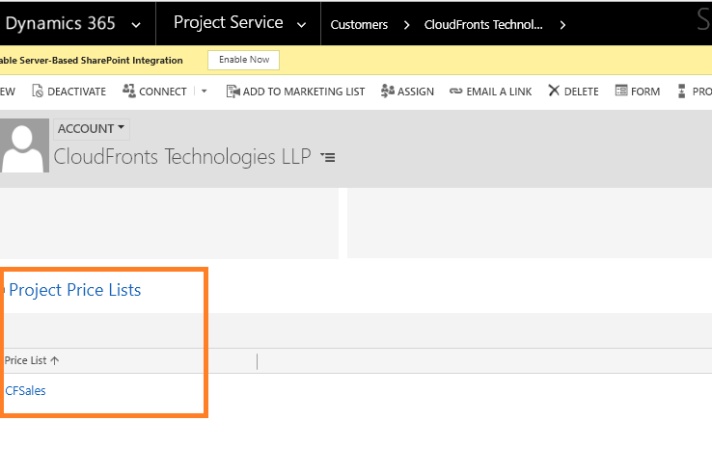The image size is (712, 473).
Task: Click the Form layout icon
Action: point(621,91)
